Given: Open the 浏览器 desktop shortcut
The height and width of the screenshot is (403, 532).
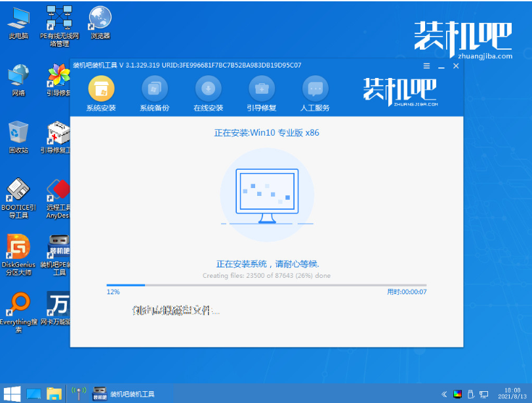Looking at the screenshot, I should point(100,23).
